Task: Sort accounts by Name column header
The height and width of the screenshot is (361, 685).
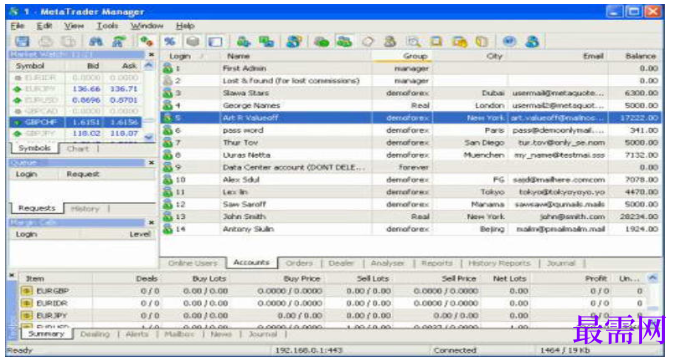Action: point(296,56)
